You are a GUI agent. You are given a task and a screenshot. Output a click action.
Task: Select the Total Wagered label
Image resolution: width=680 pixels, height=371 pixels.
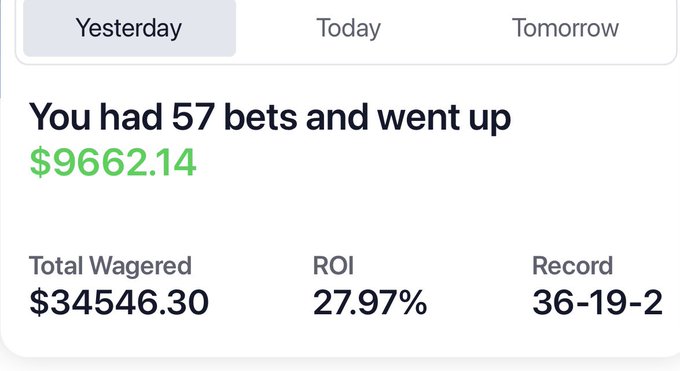pos(110,266)
